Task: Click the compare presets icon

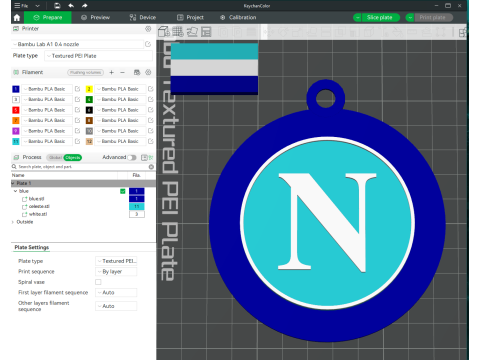Action: [151, 157]
